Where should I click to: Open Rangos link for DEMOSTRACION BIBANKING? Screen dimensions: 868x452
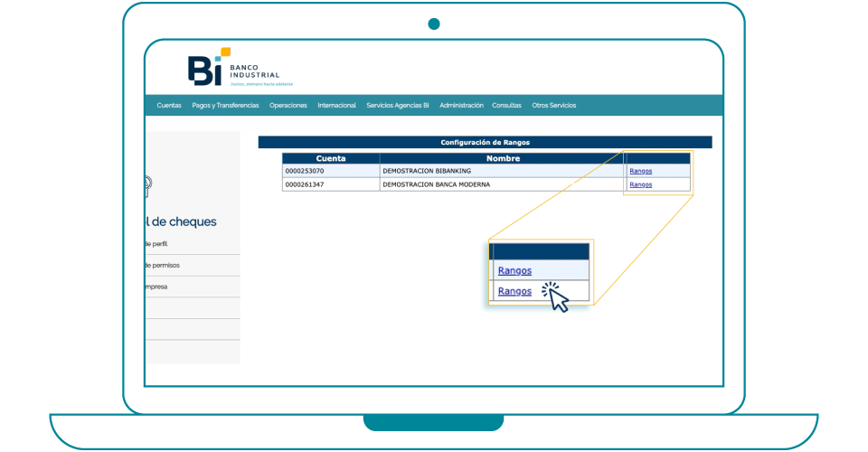(x=640, y=171)
